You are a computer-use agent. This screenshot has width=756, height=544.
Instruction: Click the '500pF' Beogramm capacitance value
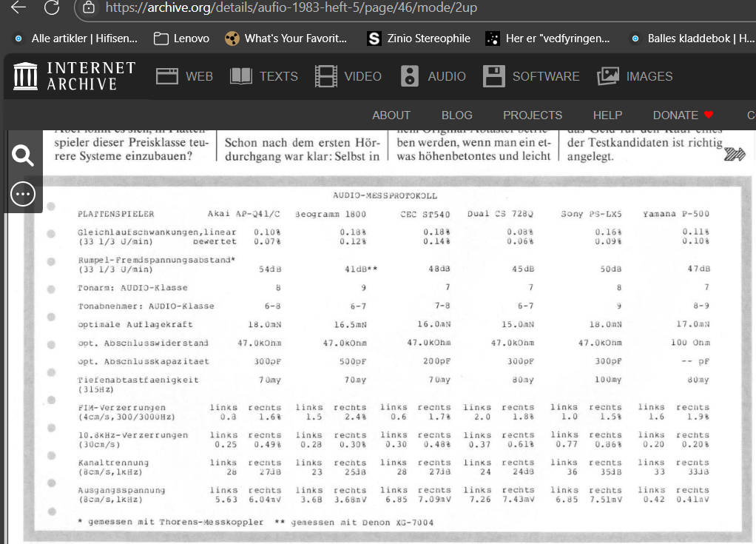click(x=352, y=361)
